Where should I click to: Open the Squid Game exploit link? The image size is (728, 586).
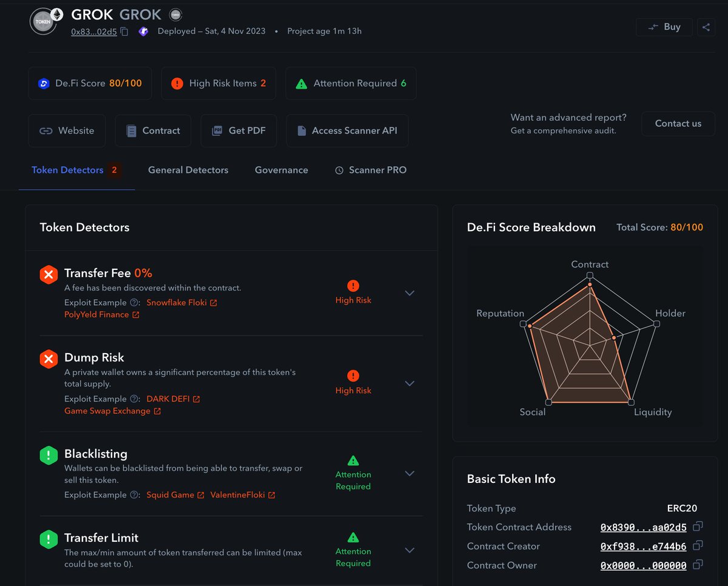(x=175, y=494)
